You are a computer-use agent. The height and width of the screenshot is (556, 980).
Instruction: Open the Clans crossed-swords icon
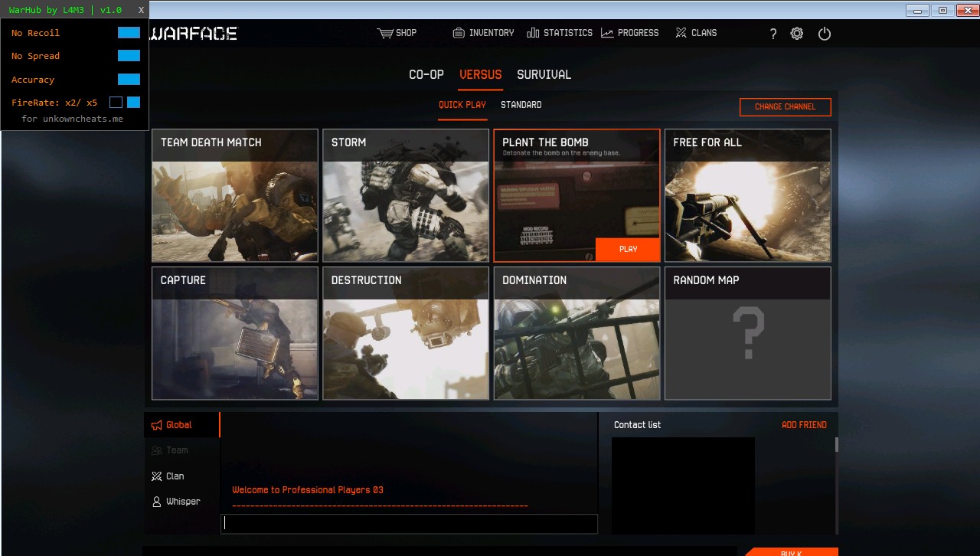(x=681, y=33)
